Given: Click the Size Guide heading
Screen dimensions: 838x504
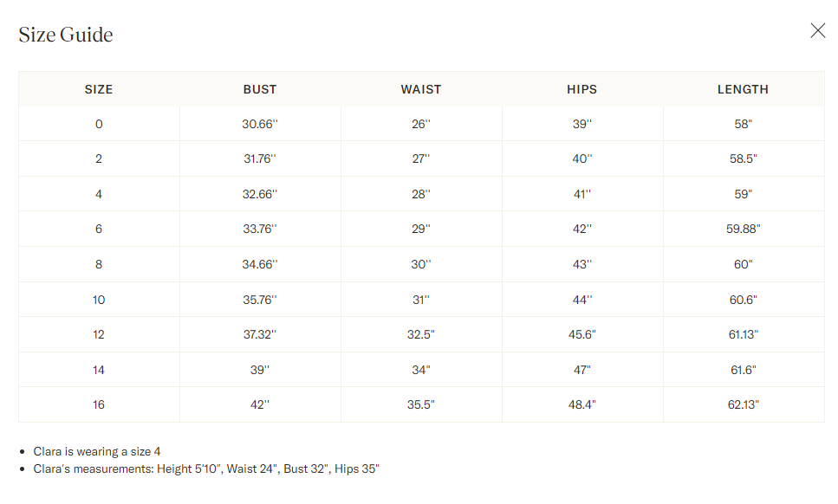Looking at the screenshot, I should point(66,35).
